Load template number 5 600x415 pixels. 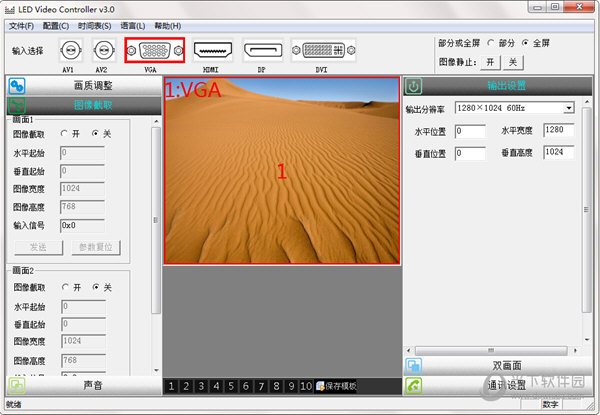click(x=231, y=386)
